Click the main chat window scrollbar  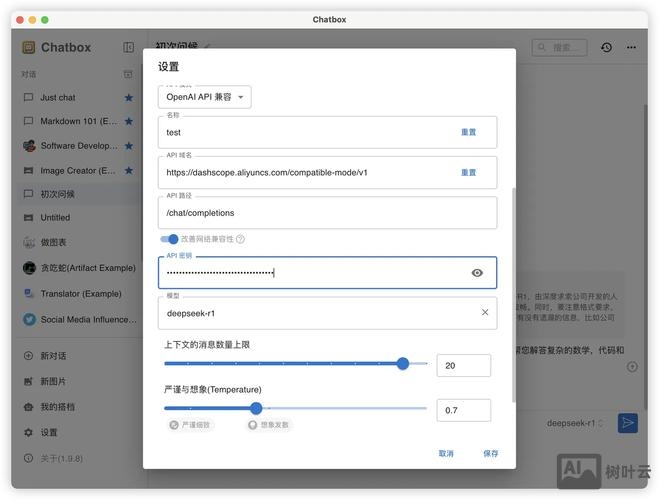point(646,256)
